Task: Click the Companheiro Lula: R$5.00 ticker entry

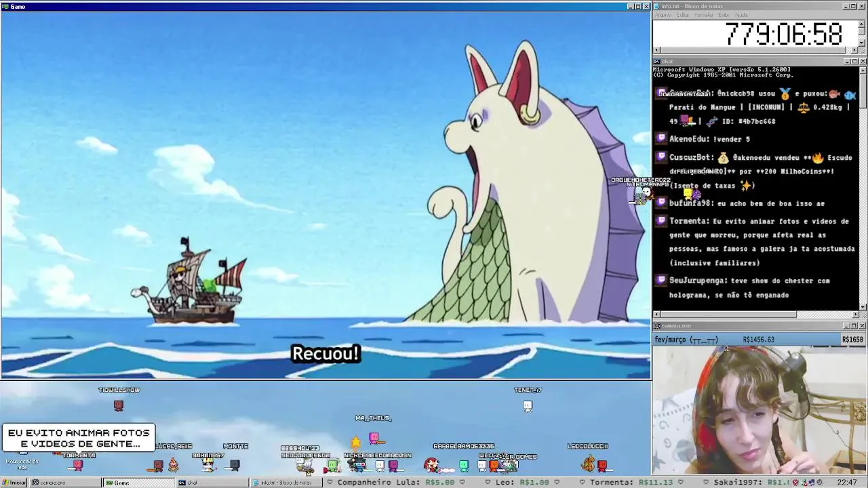Action: point(396,483)
